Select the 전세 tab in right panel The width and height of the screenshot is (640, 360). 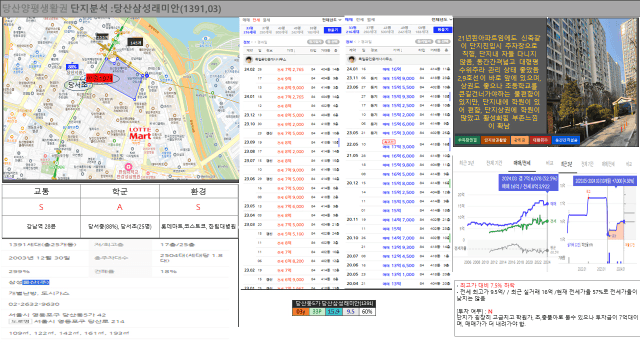tap(360, 20)
